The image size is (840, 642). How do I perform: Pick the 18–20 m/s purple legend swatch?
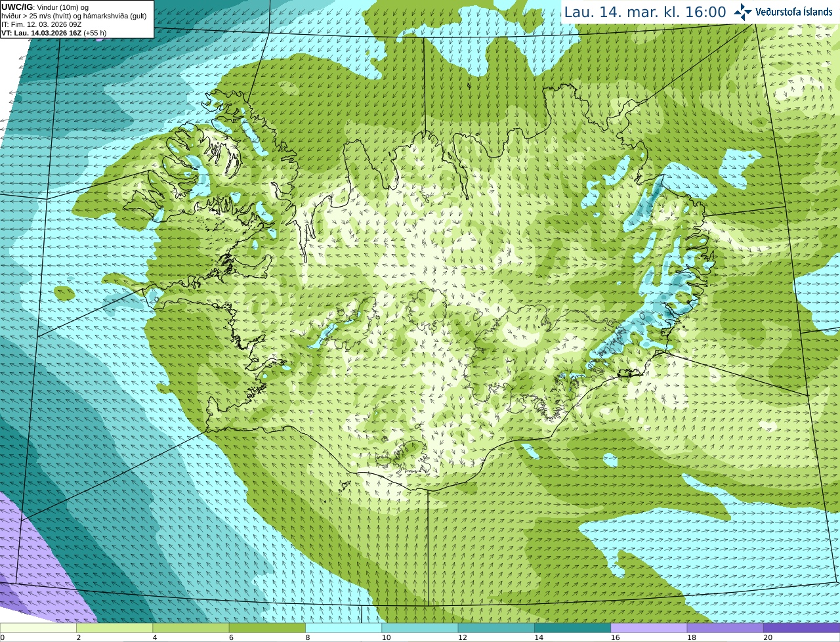(725, 628)
